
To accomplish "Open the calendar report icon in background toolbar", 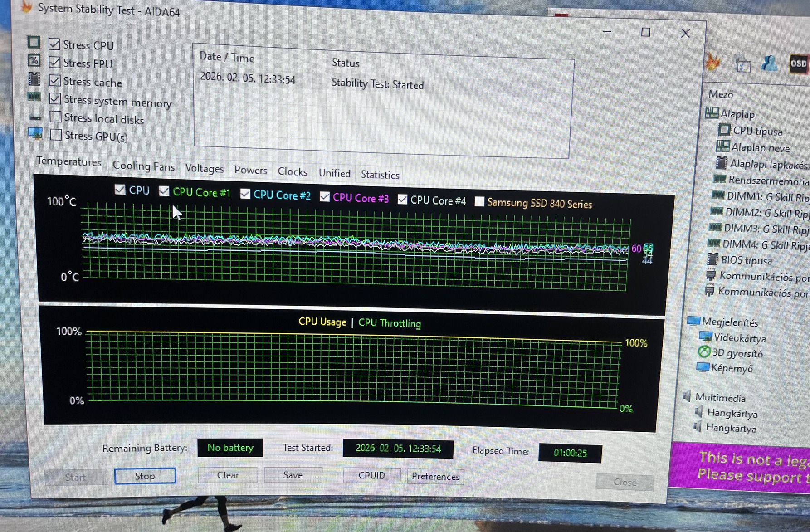I will [x=743, y=64].
